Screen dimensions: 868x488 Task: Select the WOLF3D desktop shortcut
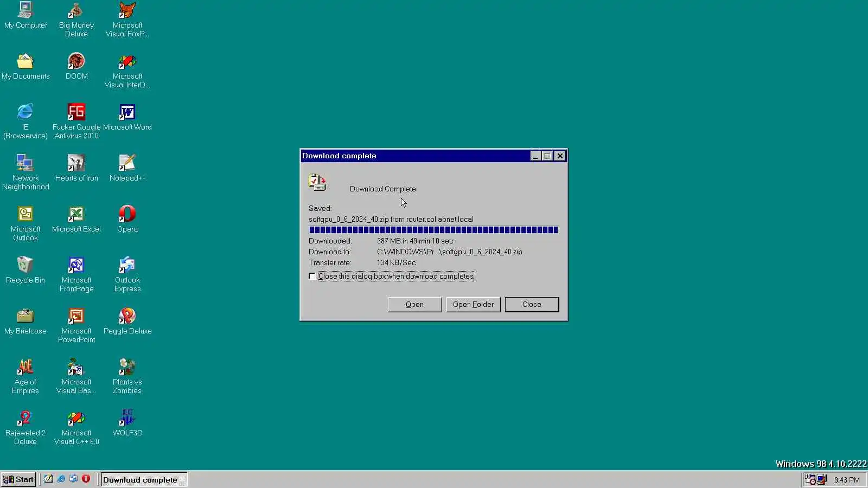(127, 423)
